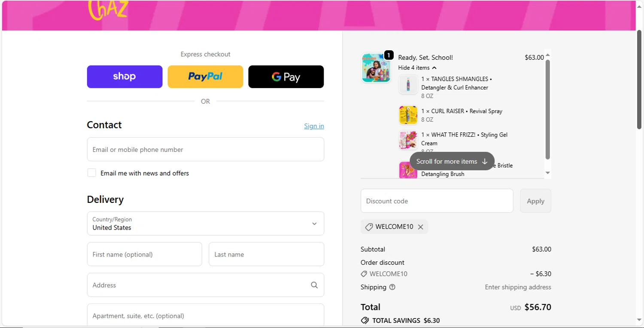
Task: Tick the Email me with news and offers checkbox
Action: [x=91, y=173]
